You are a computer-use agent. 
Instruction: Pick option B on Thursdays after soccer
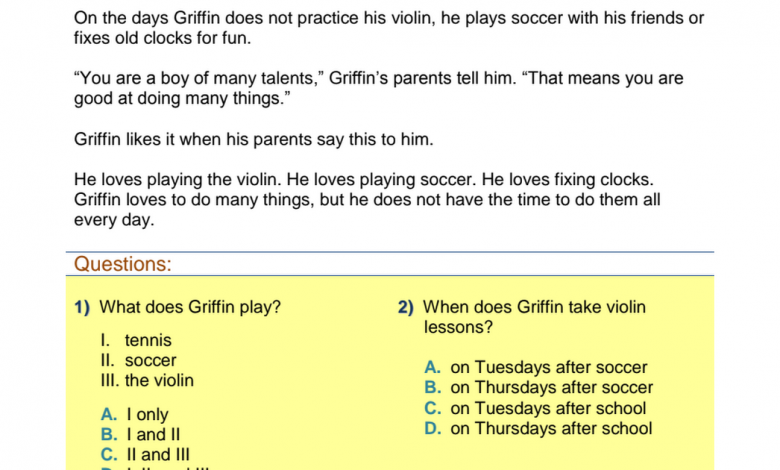tap(539, 387)
